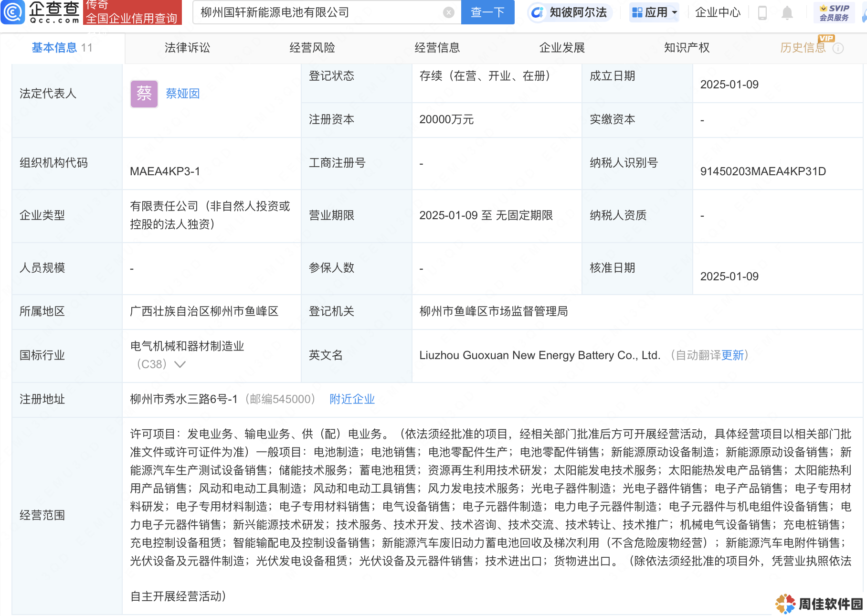Click the legal representative 蔡 avatar
Image resolution: width=867 pixels, height=616 pixels.
click(144, 94)
